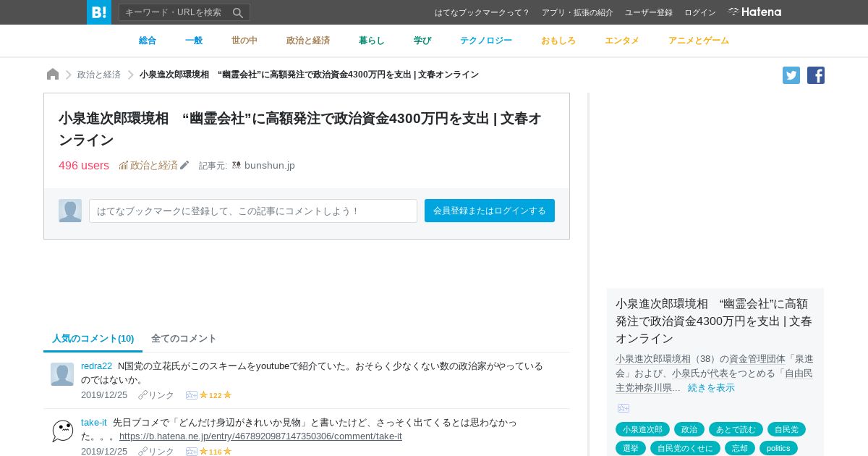
Task: Select the 自民党のくせに tag
Action: 685,448
